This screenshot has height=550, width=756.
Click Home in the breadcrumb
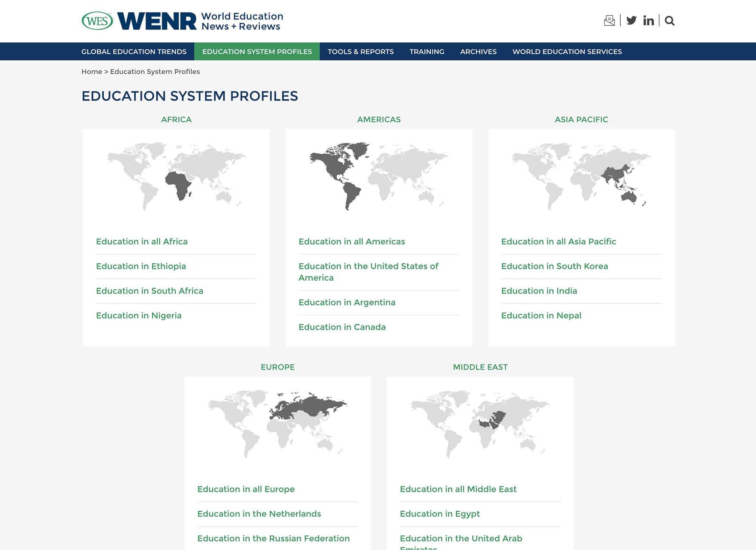(x=91, y=72)
